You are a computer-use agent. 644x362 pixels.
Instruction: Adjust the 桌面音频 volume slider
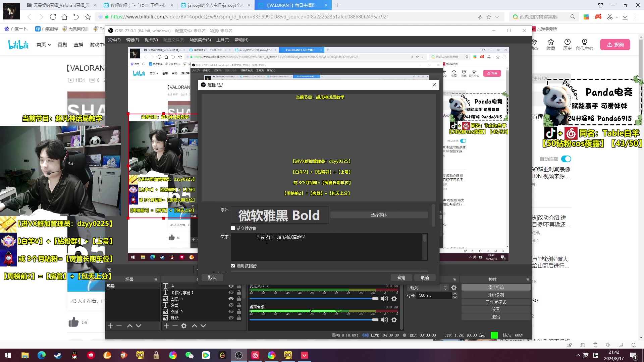[x=314, y=320]
